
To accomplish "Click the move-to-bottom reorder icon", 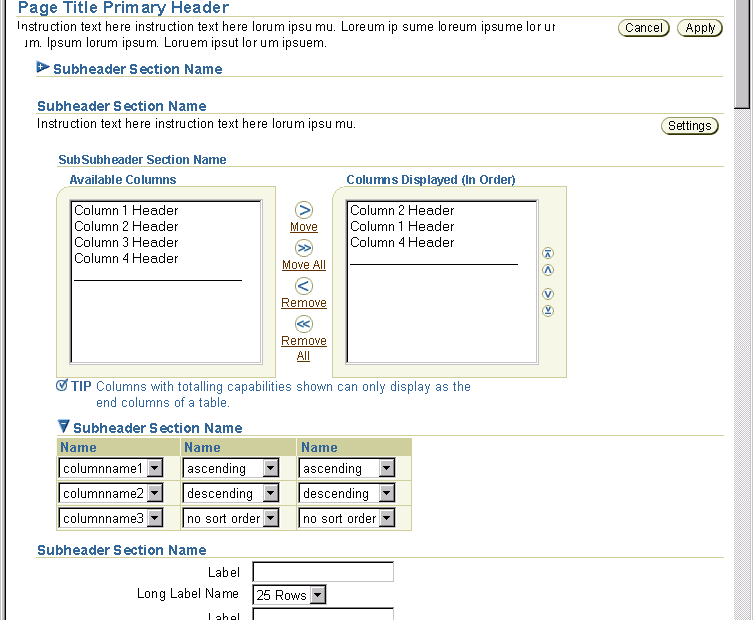I will (x=548, y=311).
